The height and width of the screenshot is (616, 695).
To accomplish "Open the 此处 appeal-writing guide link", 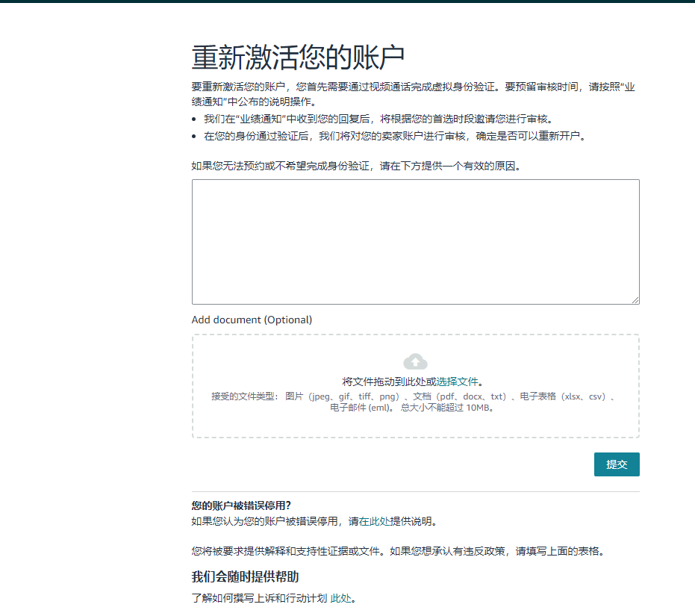I will pyautogui.click(x=341, y=599).
